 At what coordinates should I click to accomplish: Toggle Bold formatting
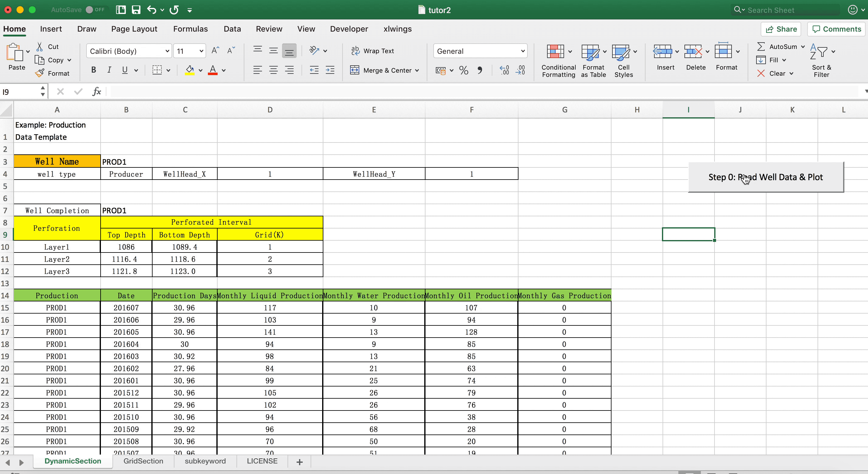pyautogui.click(x=94, y=70)
